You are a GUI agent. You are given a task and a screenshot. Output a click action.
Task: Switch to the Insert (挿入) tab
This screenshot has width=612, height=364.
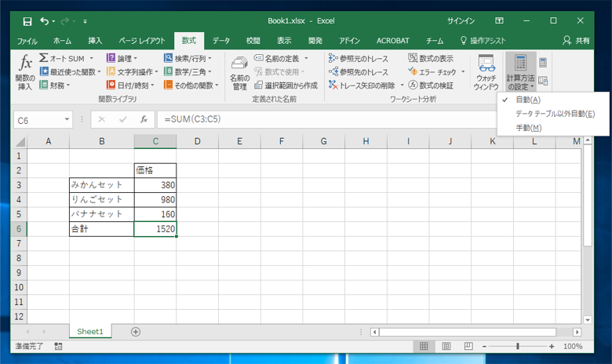[95, 41]
